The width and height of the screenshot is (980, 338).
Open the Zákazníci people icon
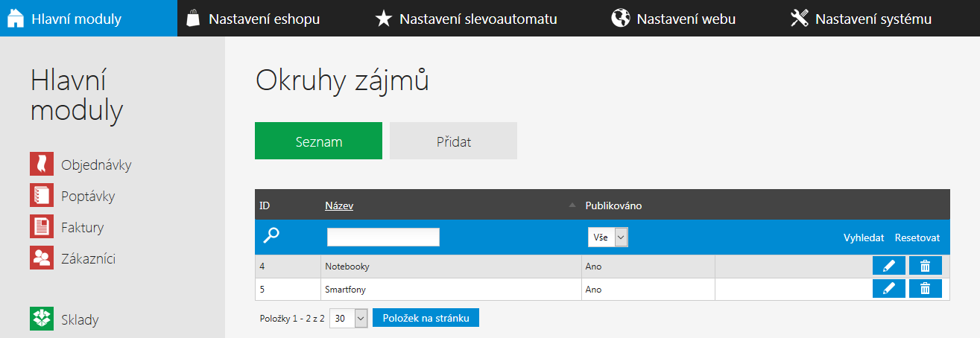click(41, 258)
